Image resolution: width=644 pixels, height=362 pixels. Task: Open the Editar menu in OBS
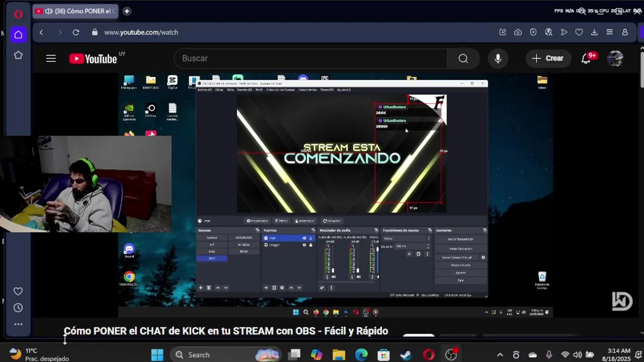click(x=219, y=90)
